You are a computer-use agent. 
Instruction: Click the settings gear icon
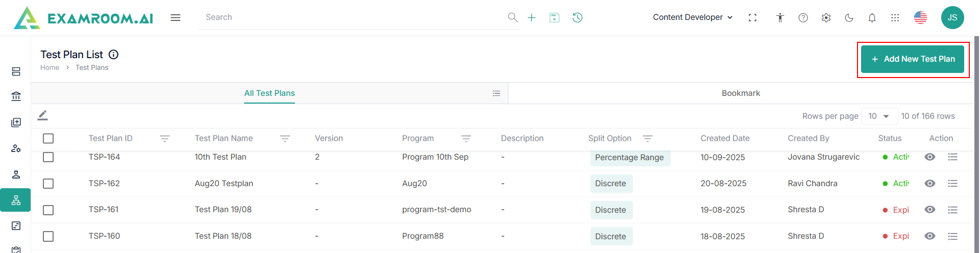pyautogui.click(x=826, y=18)
